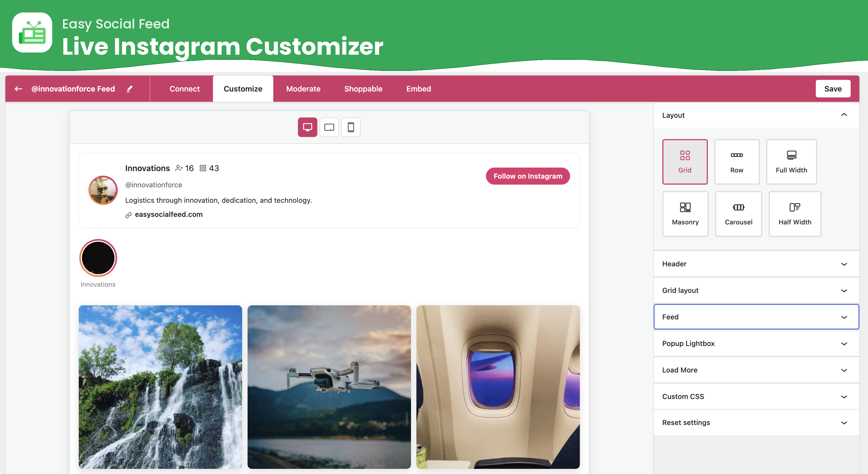Image resolution: width=868 pixels, height=474 pixels.
Task: Click the Easy Social Feed logo icon
Action: click(x=32, y=33)
